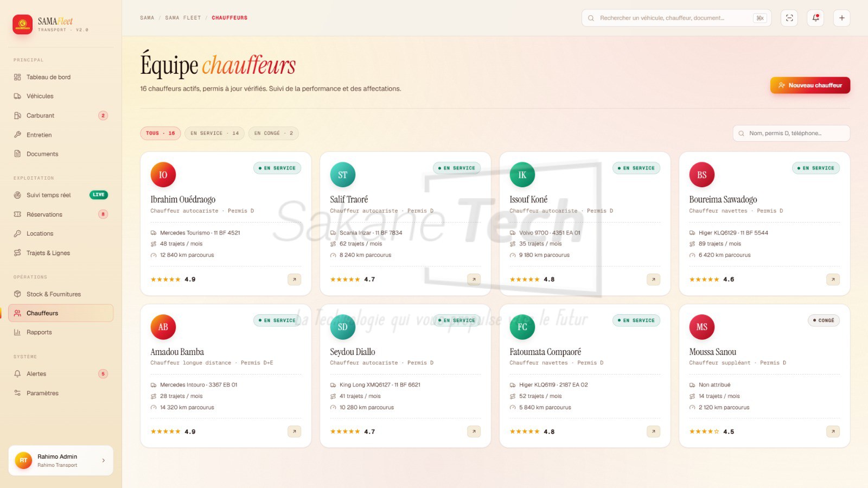This screenshot has width=868, height=488.
Task: Click the name Fatoumata Compaoré
Action: click(545, 352)
